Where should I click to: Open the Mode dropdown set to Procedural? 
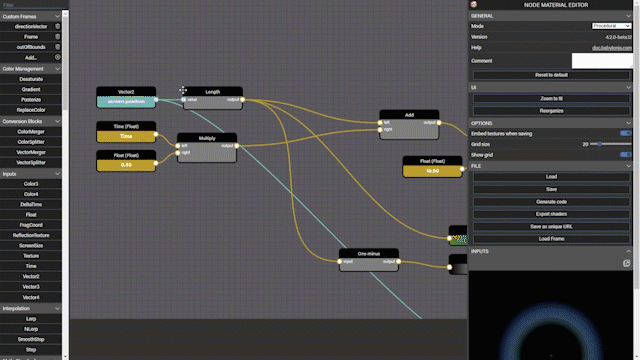pyautogui.click(x=611, y=26)
